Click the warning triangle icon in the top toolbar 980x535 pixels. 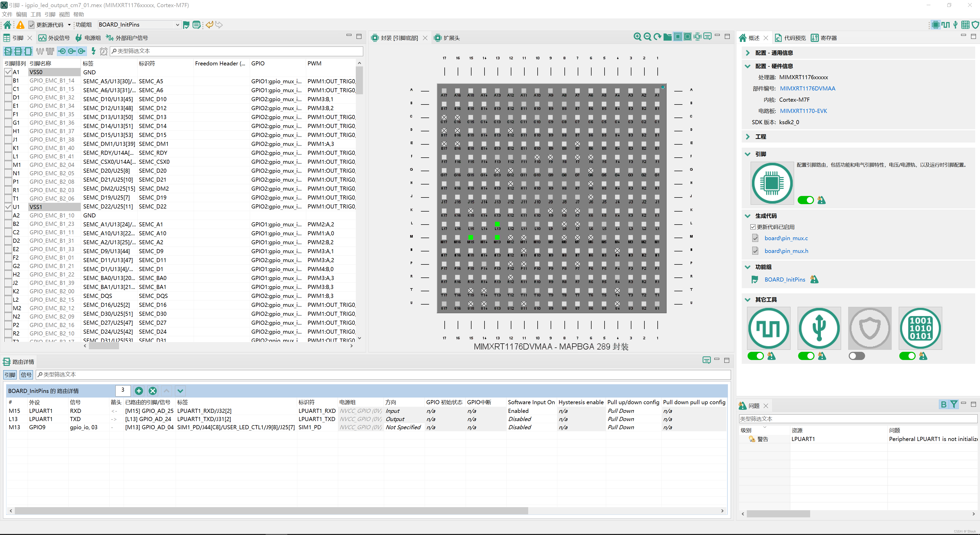(20, 24)
